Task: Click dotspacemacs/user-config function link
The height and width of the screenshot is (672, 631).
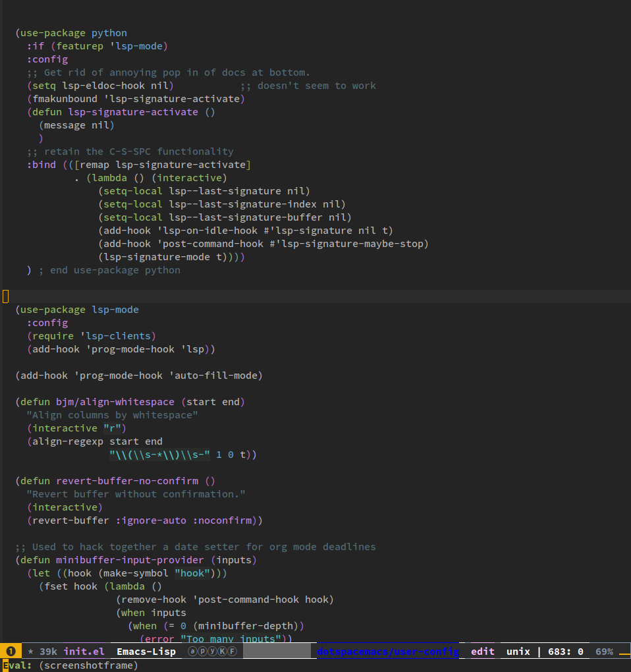Action: click(x=387, y=652)
